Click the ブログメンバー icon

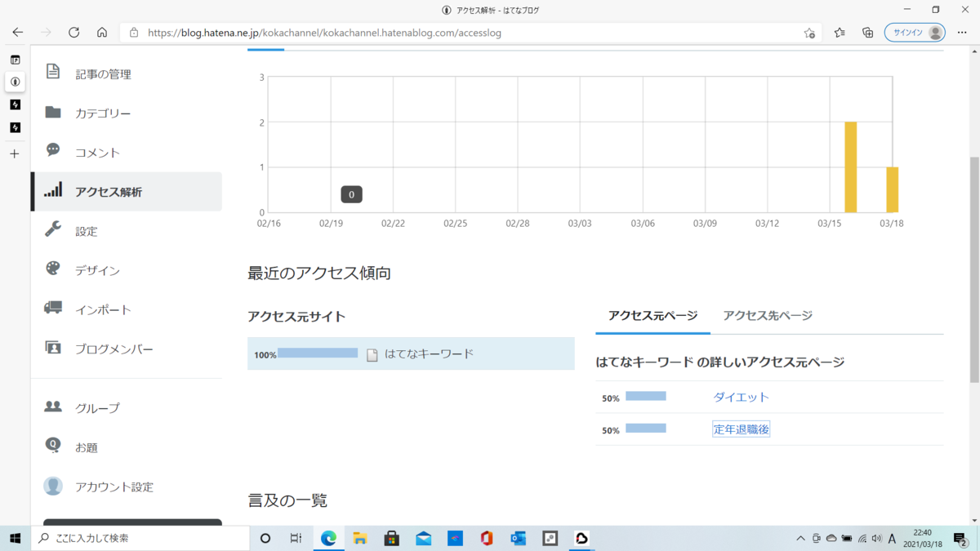tap(53, 348)
